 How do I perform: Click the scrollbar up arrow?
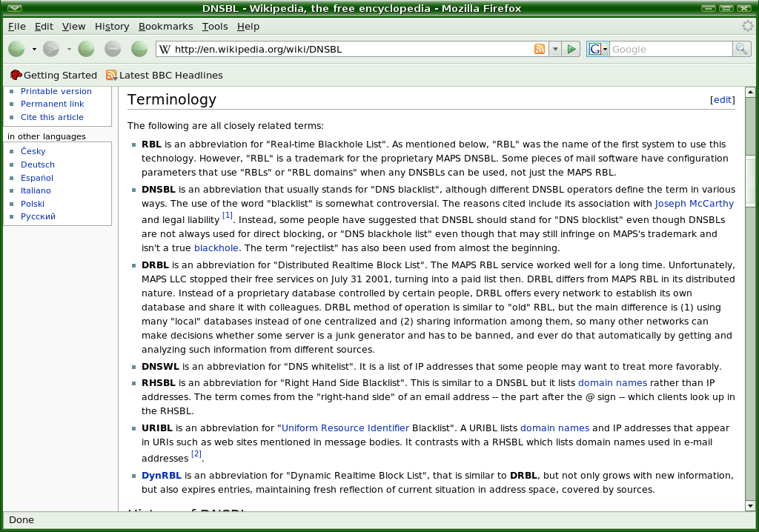click(750, 91)
